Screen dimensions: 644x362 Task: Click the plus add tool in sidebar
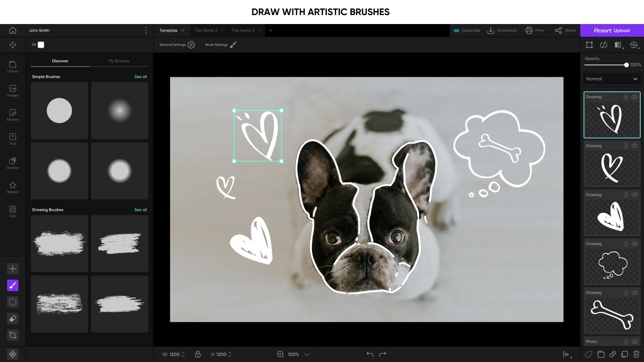pyautogui.click(x=13, y=269)
